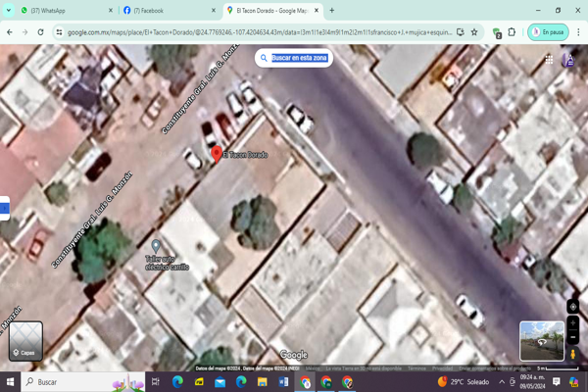Click the El Tacon Dorado red map pin
This screenshot has height=392, width=588.
click(x=217, y=155)
